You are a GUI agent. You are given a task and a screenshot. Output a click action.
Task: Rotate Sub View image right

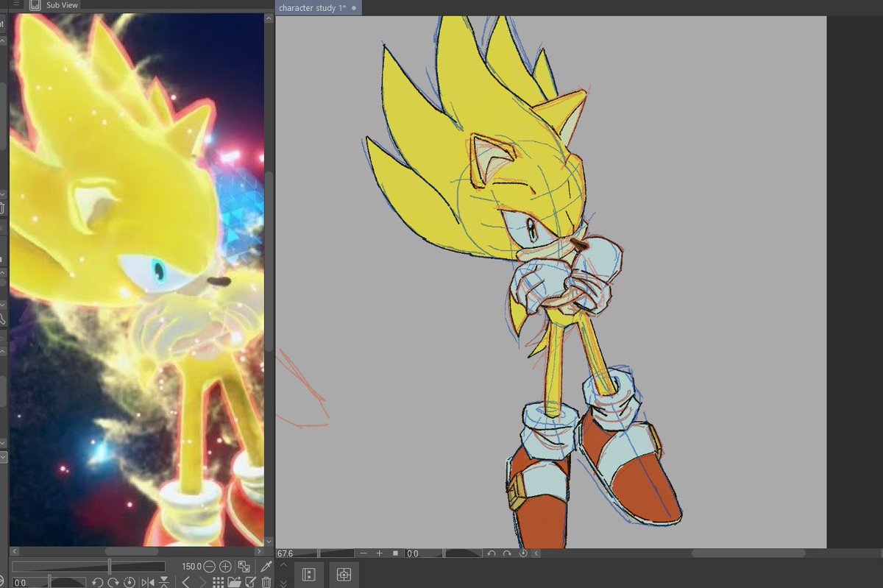coord(113,582)
